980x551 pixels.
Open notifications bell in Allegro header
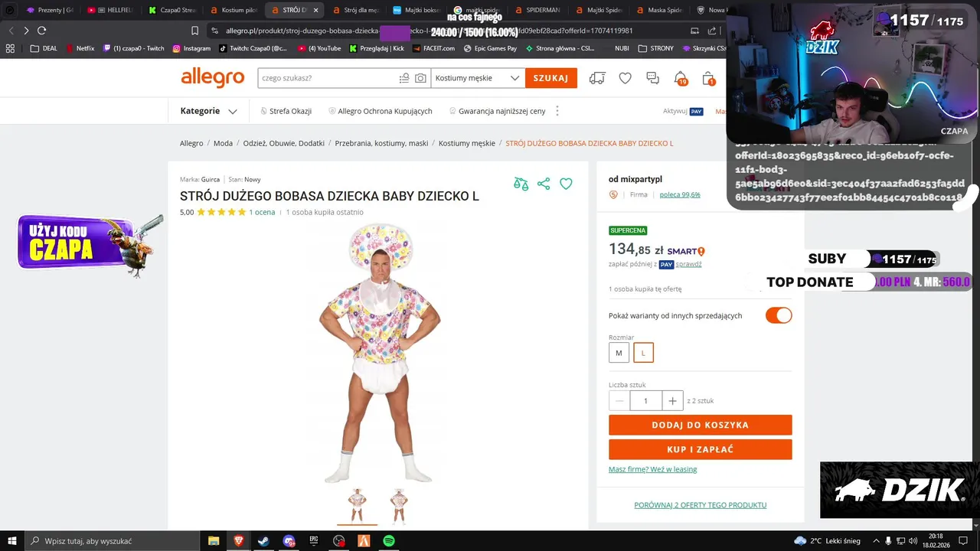[x=680, y=78]
